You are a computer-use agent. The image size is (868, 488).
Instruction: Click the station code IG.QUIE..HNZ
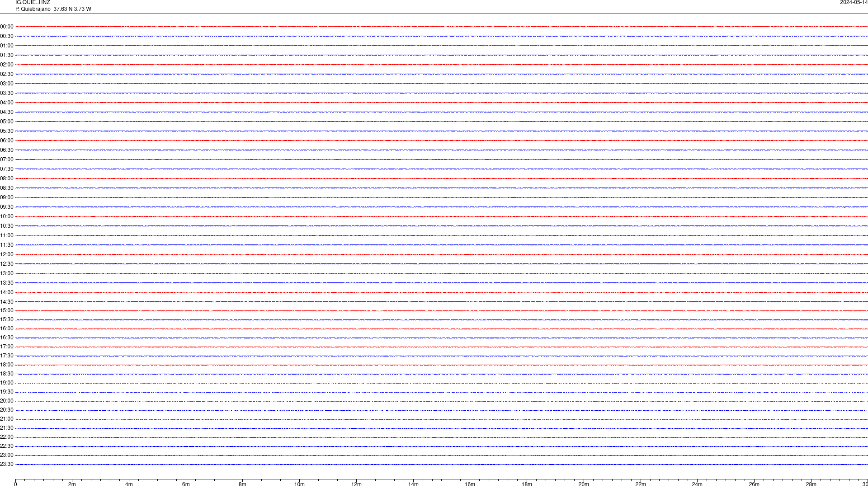[33, 2]
